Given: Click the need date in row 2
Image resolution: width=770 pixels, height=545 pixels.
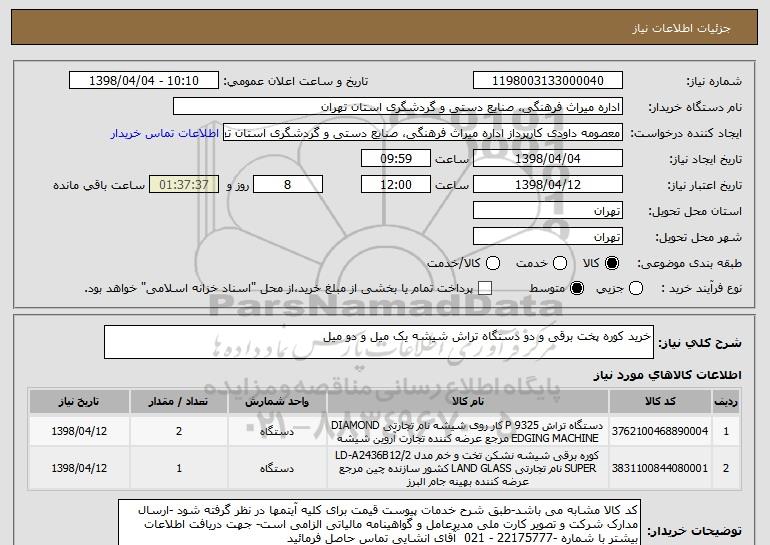Looking at the screenshot, I should click(x=79, y=468).
